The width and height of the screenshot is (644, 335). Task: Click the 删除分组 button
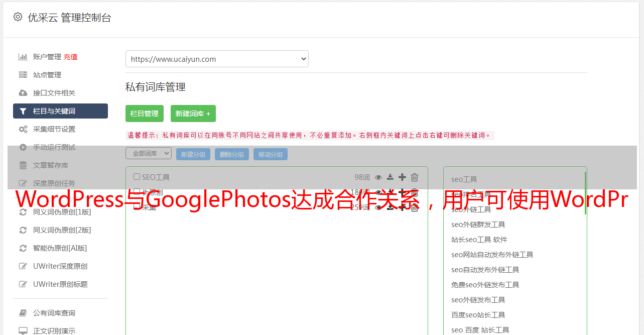coord(232,154)
